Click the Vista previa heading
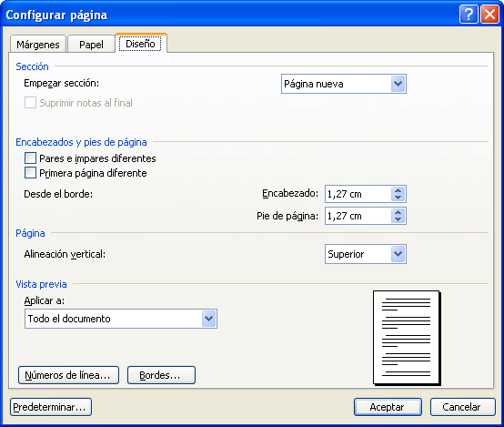Screen dimensions: 504x427 (42, 284)
